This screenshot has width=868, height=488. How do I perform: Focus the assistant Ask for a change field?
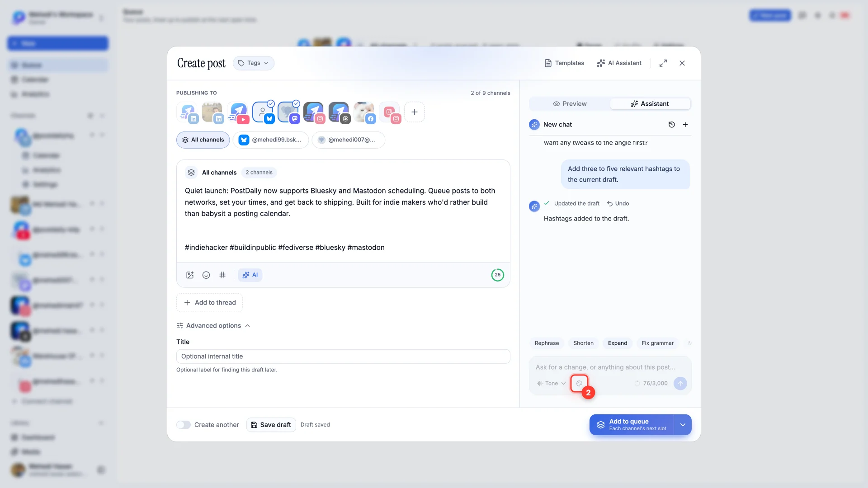(610, 367)
